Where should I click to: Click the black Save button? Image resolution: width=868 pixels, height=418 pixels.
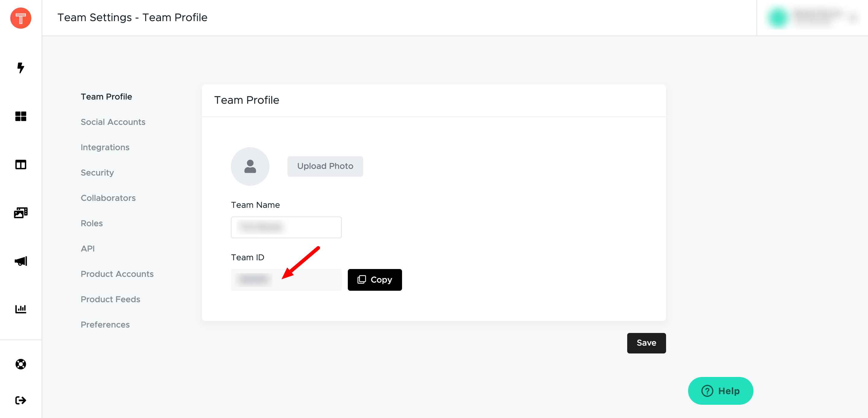[646, 343]
